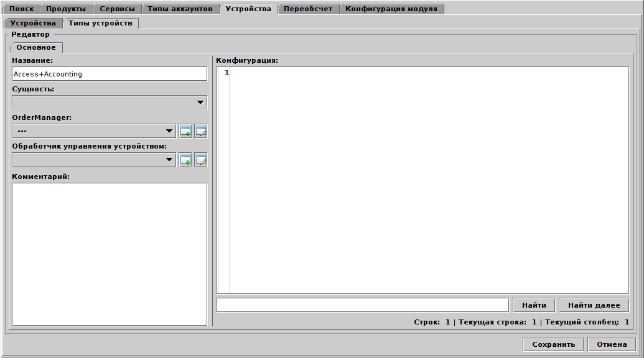
Task: Go to the Сервисы tab
Action: click(117, 9)
